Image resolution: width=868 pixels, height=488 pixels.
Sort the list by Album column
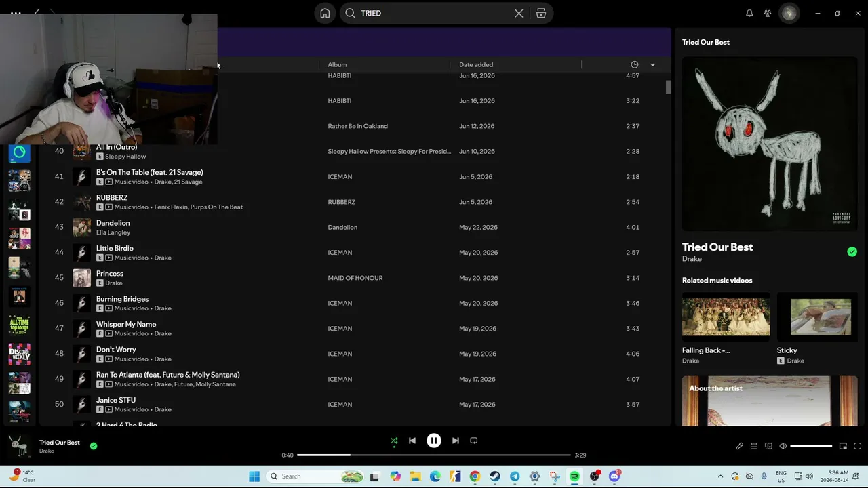[337, 64]
